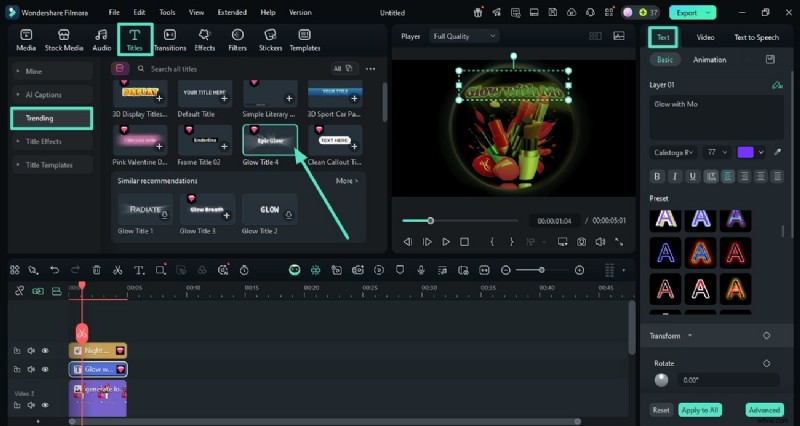The width and height of the screenshot is (800, 426).
Task: Click the Apply to All button
Action: (x=699, y=410)
